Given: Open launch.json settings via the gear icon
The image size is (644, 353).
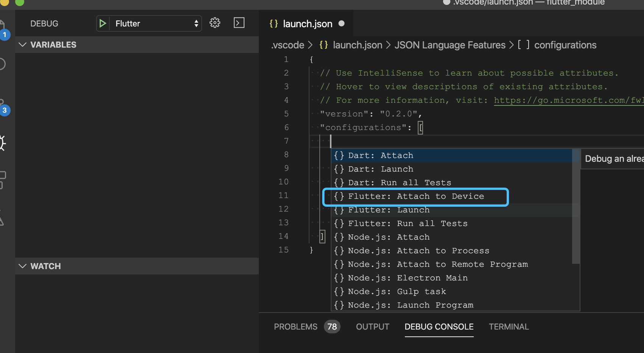Looking at the screenshot, I should coord(215,23).
